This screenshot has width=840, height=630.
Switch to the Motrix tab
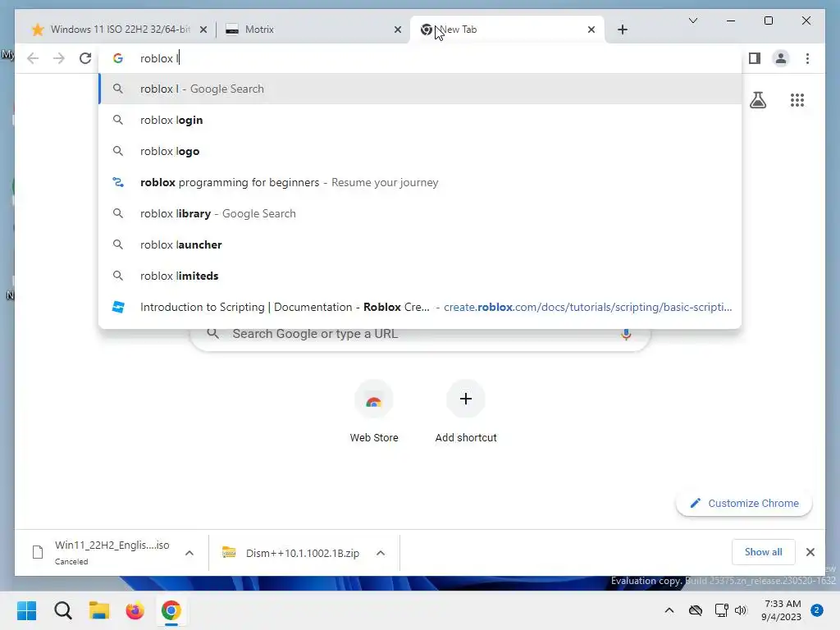pyautogui.click(x=313, y=30)
